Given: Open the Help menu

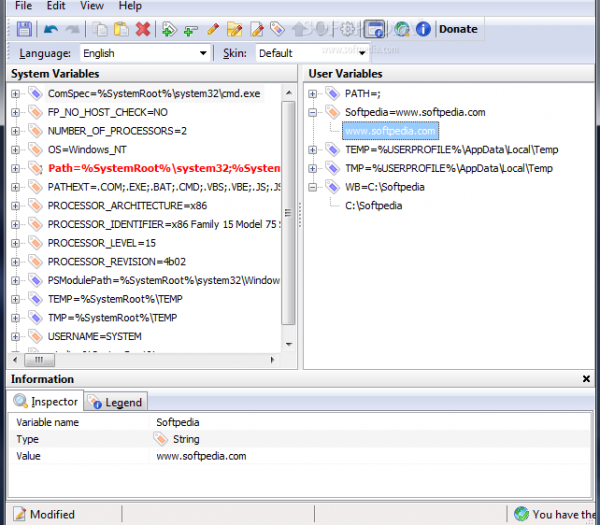Looking at the screenshot, I should click(x=130, y=6).
